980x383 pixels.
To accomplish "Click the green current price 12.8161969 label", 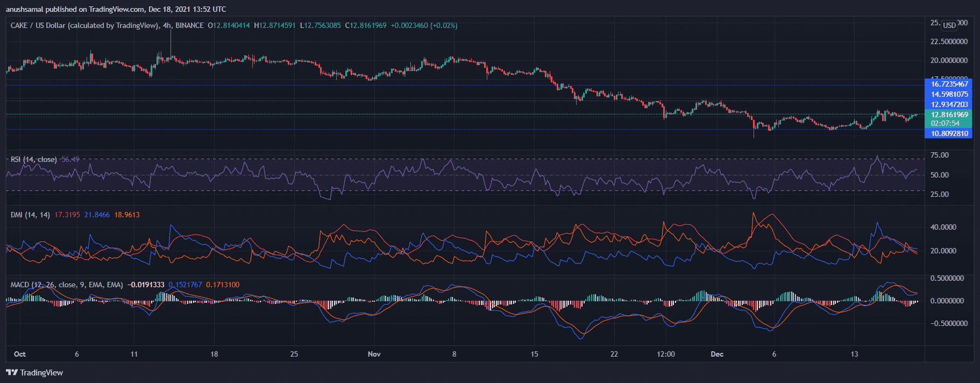I will coord(949,115).
